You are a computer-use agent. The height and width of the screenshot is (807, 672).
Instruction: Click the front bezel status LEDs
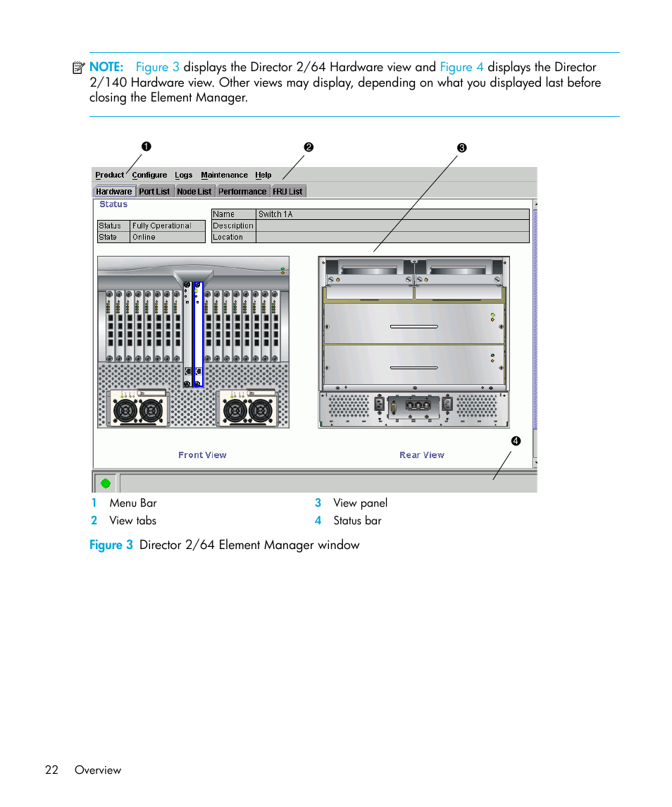pos(282,270)
